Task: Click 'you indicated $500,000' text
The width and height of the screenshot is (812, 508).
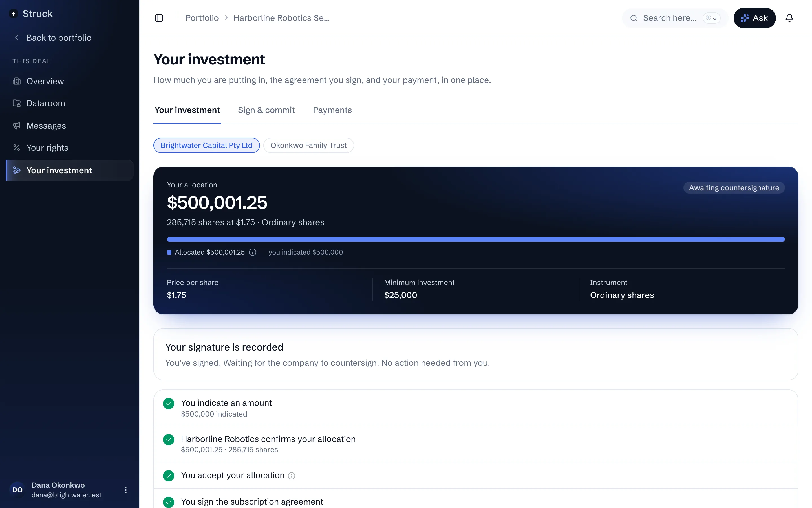Action: [x=306, y=252]
